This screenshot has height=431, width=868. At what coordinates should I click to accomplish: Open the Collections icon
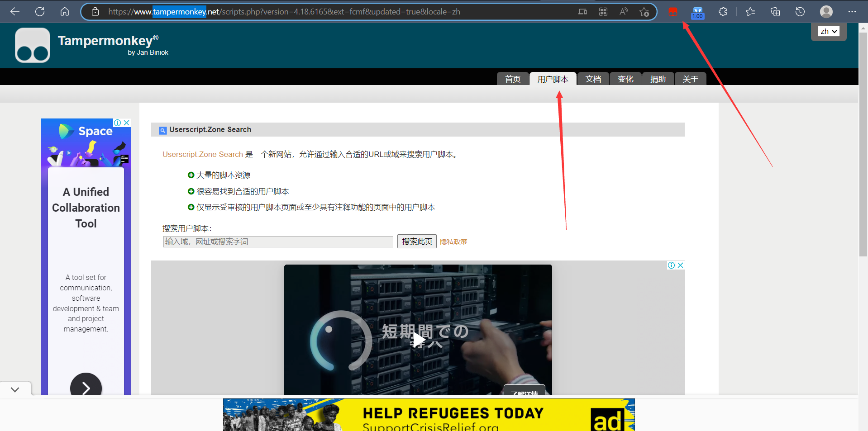tap(775, 12)
